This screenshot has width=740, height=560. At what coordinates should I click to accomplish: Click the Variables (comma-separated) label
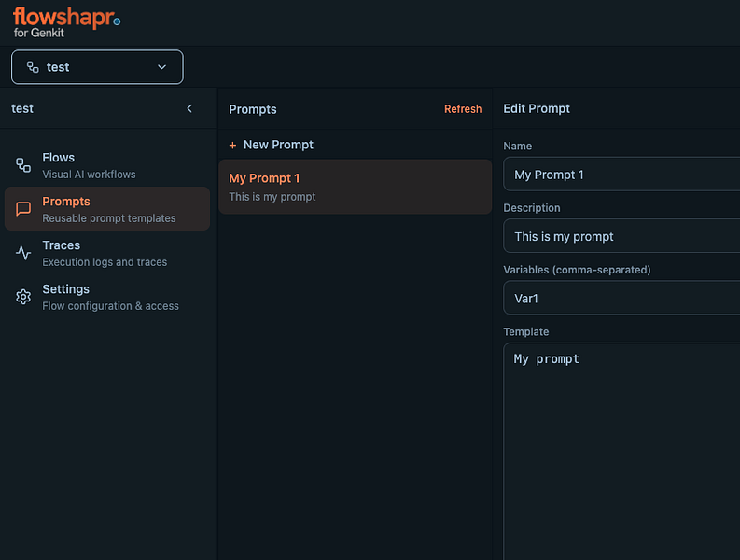[577, 270]
